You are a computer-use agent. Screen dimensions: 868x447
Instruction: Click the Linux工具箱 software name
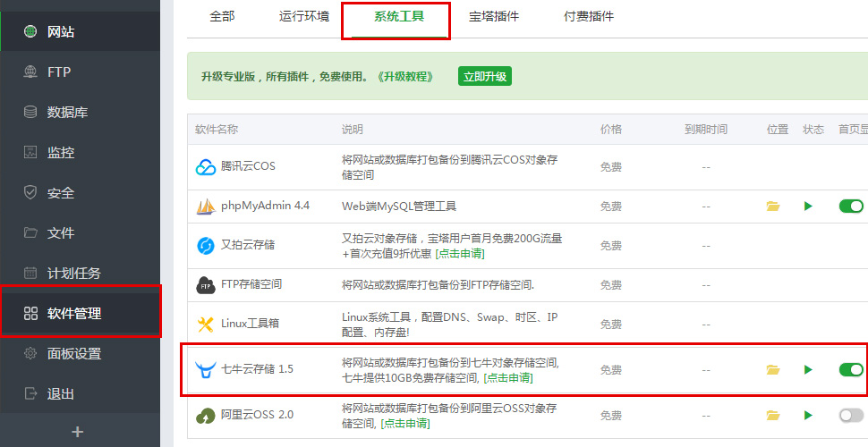[x=250, y=323]
